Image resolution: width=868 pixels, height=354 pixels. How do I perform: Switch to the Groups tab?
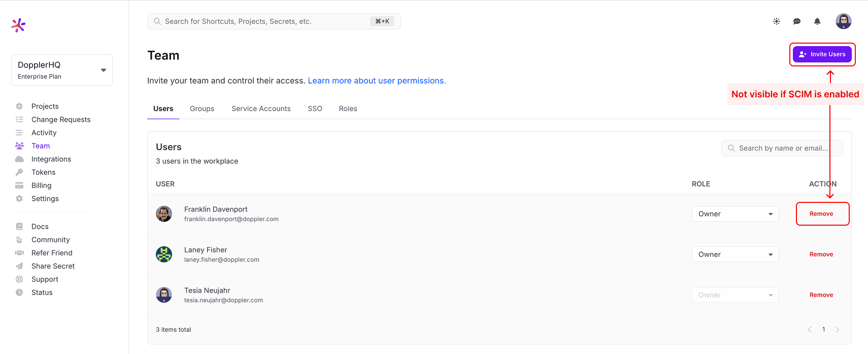pyautogui.click(x=202, y=109)
